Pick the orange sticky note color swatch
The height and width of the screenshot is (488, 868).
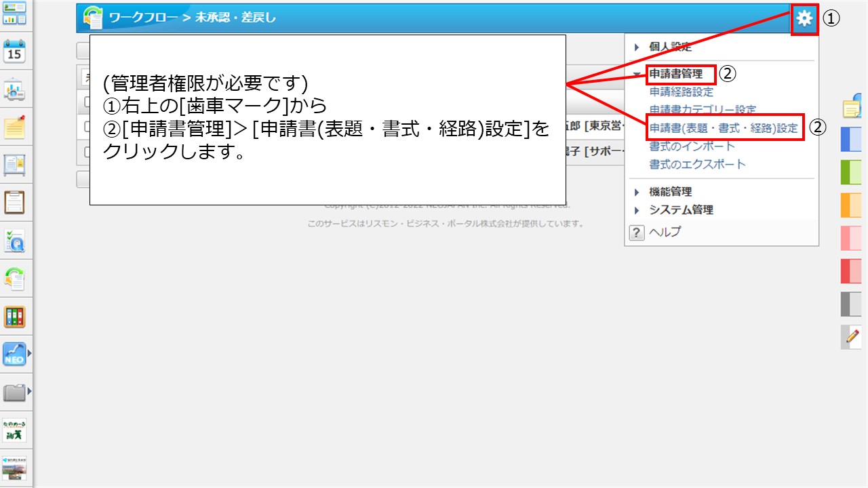pos(852,205)
